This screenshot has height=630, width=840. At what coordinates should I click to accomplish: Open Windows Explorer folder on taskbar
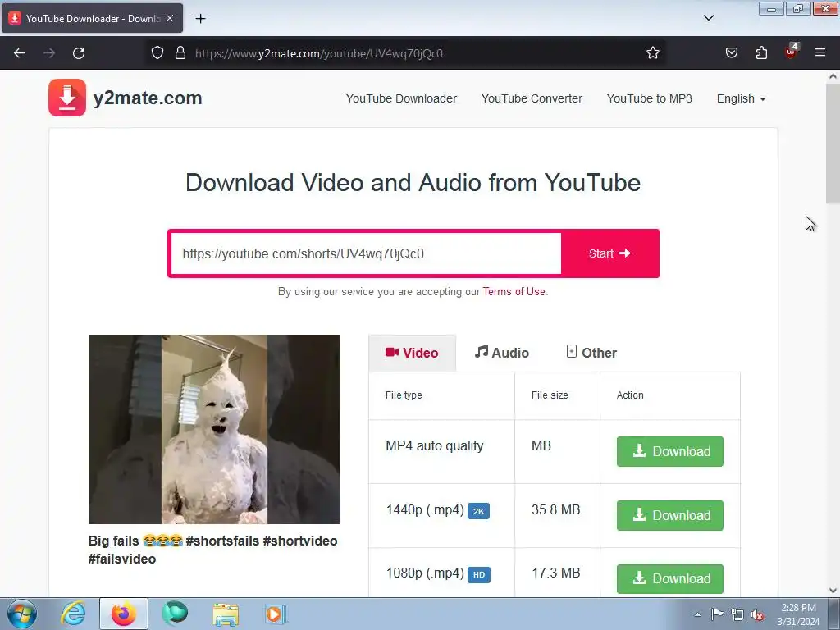226,614
